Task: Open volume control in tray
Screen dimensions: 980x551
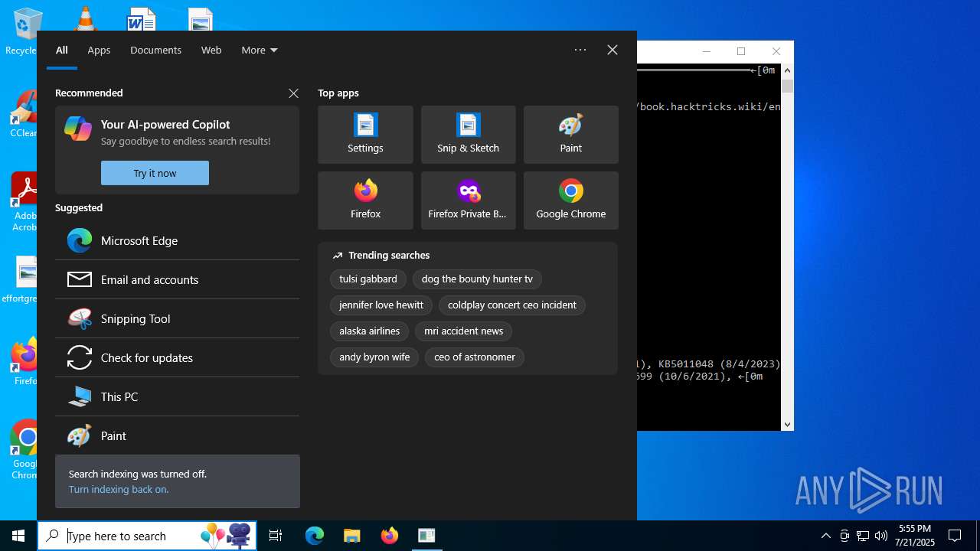Action: click(881, 536)
